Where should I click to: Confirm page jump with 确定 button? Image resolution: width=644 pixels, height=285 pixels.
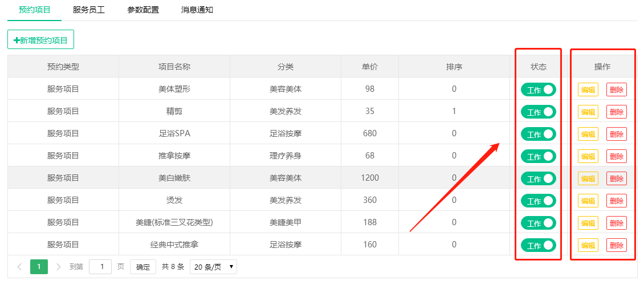[143, 267]
